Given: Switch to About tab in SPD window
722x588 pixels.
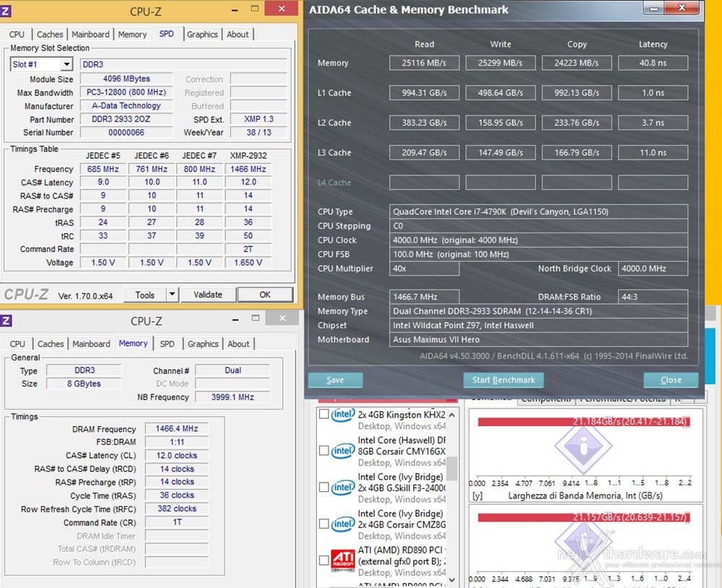Looking at the screenshot, I should tap(238, 34).
